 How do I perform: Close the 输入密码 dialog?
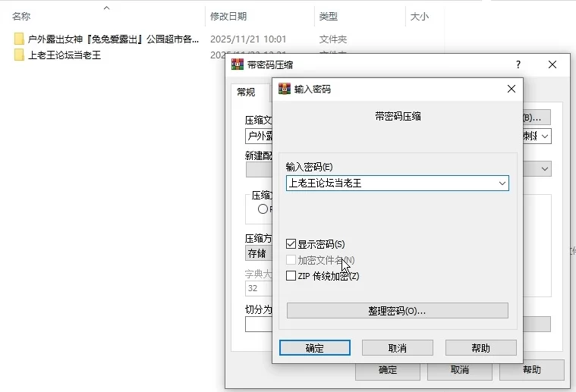(511, 89)
